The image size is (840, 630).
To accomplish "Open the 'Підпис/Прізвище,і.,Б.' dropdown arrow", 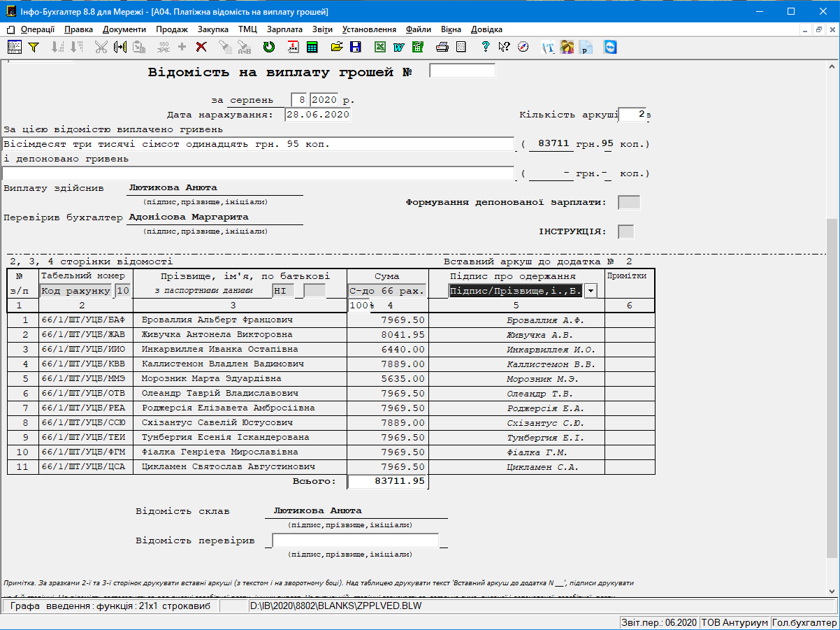I will pyautogui.click(x=591, y=289).
